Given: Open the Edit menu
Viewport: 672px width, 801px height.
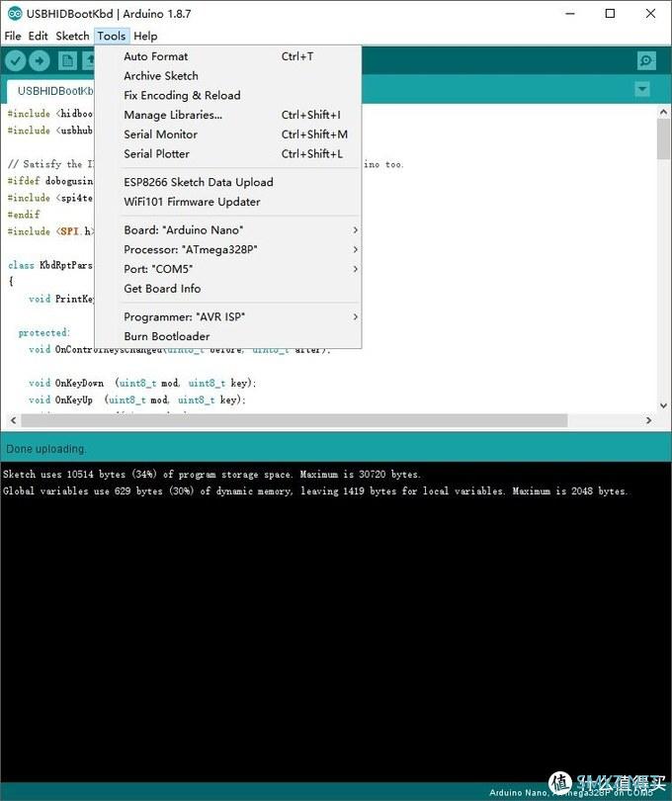Looking at the screenshot, I should point(38,36).
